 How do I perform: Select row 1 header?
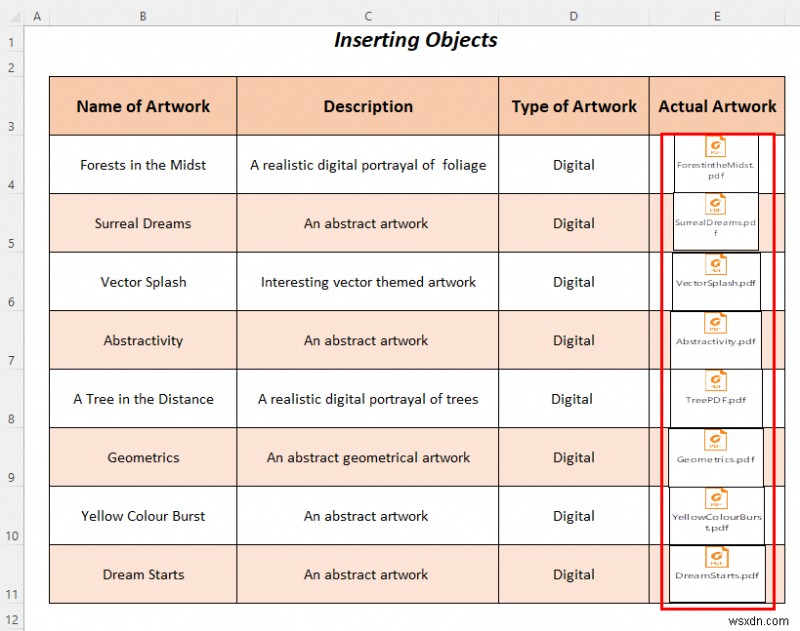click(x=12, y=41)
